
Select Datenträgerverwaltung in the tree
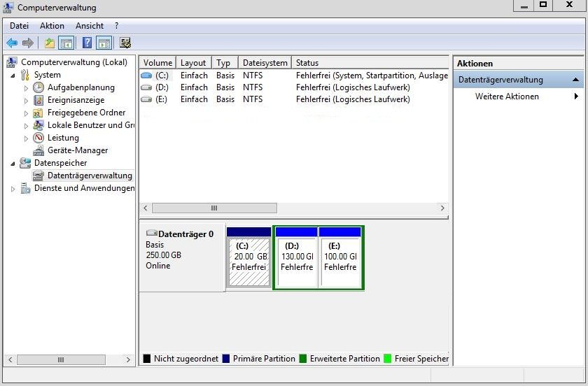[x=90, y=176]
